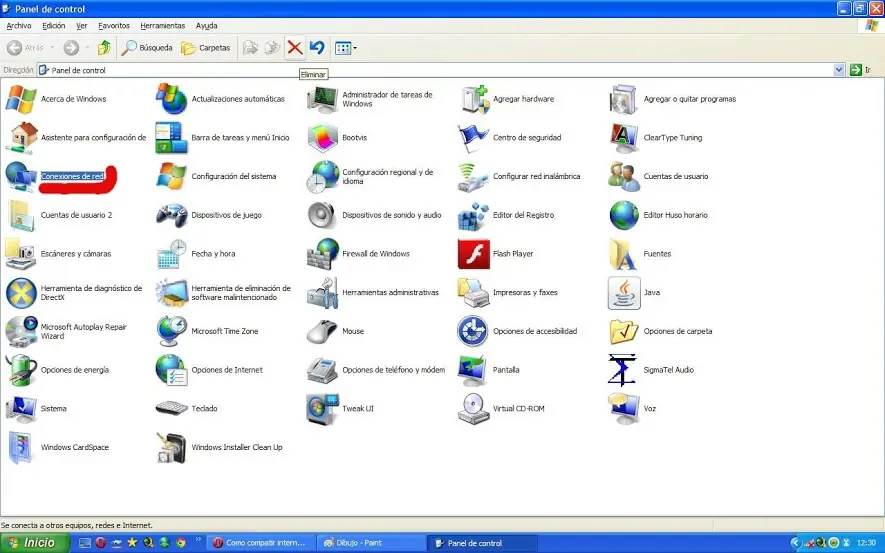Screen dimensions: 885x553
Task: Select Dispositivos de juego gamepad icon
Action: (172, 215)
